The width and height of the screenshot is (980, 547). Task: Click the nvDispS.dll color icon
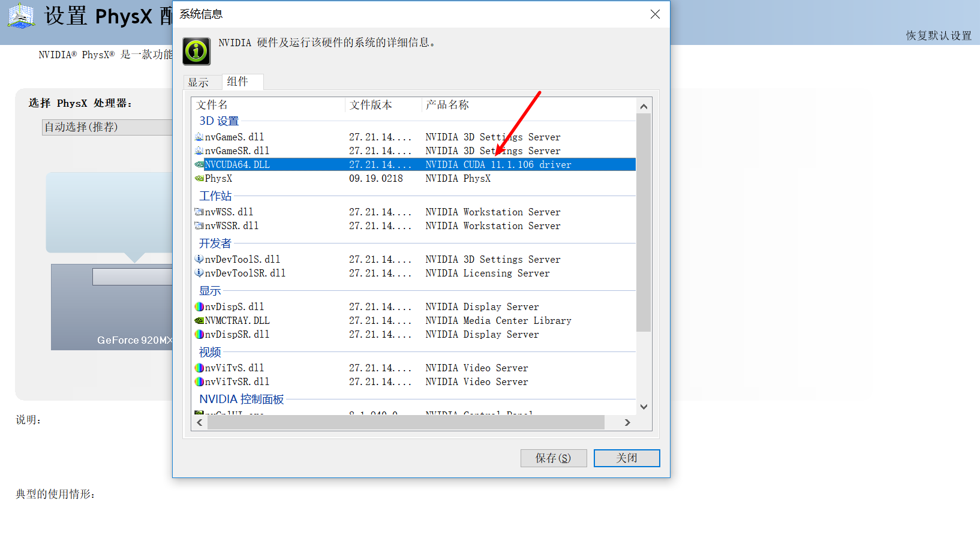[x=199, y=306]
